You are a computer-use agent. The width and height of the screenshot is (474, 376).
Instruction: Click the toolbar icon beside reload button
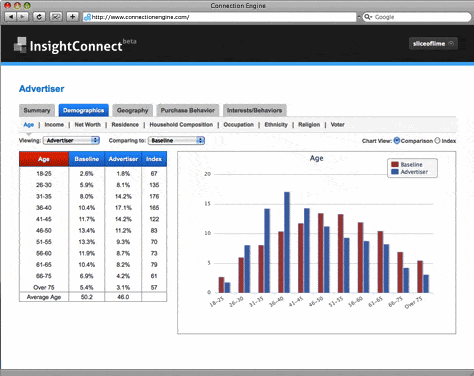pyautogui.click(x=56, y=17)
